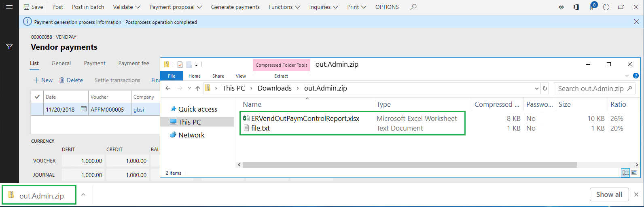Open the date calendar picker icon

coord(83,109)
